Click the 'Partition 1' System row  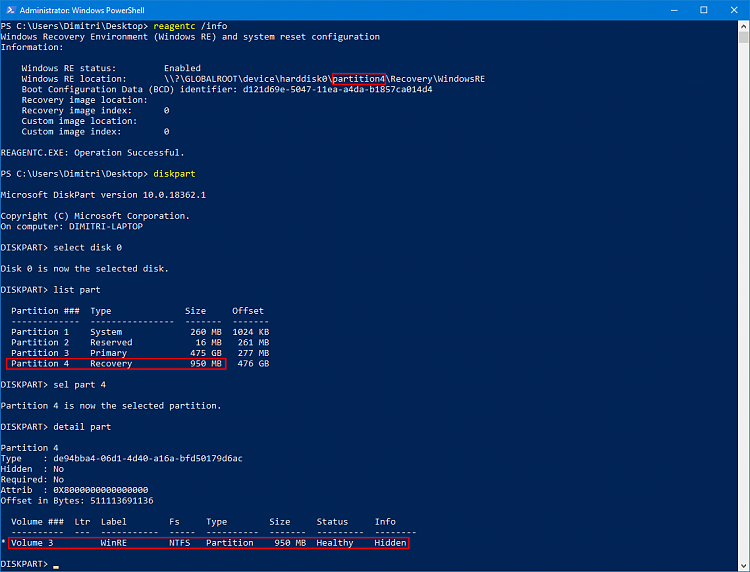click(x=140, y=331)
